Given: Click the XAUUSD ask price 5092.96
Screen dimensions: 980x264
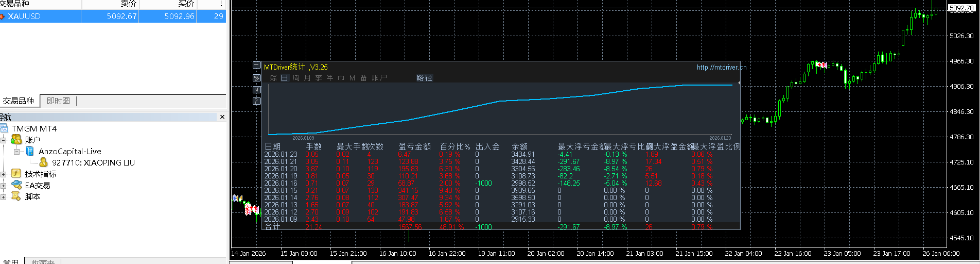Looking at the screenshot, I should tap(180, 16).
